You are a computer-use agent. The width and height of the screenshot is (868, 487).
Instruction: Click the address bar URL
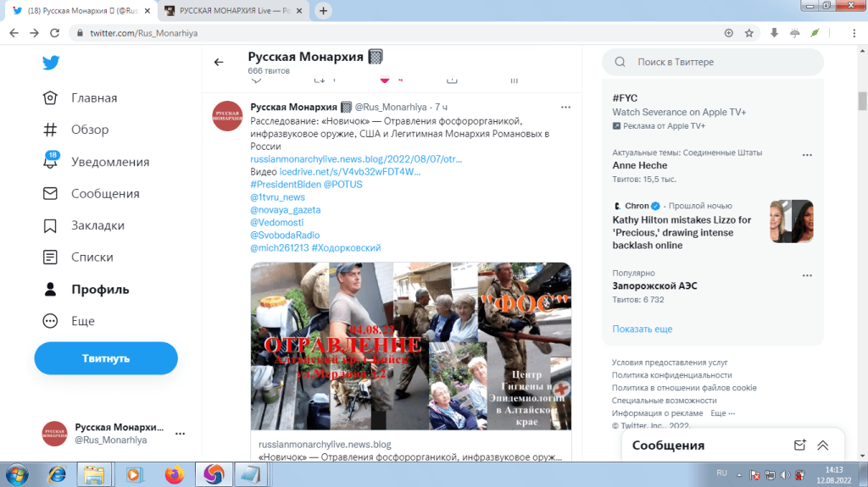144,33
